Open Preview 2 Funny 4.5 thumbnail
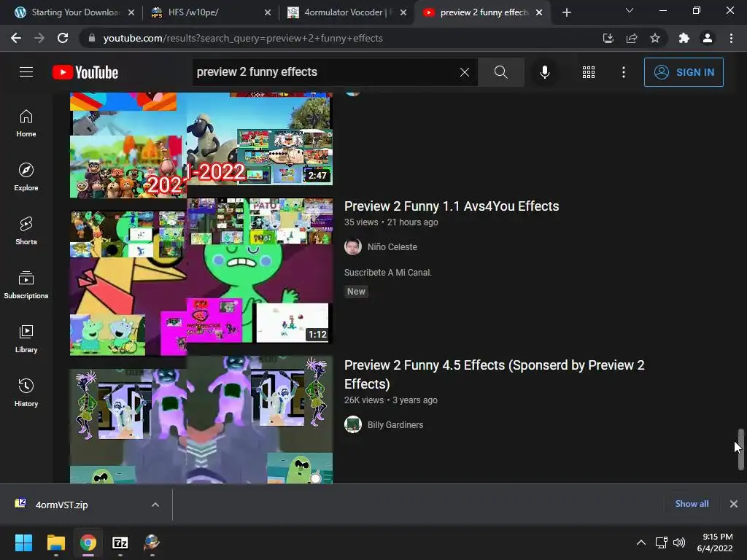Viewport: 747px width, 560px height. (x=201, y=421)
